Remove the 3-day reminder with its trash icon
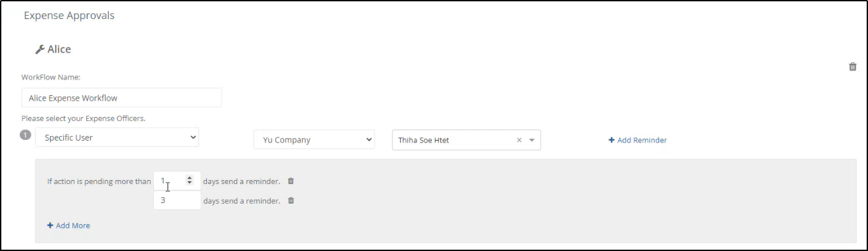Screen dimensions: 868x251 [291, 200]
